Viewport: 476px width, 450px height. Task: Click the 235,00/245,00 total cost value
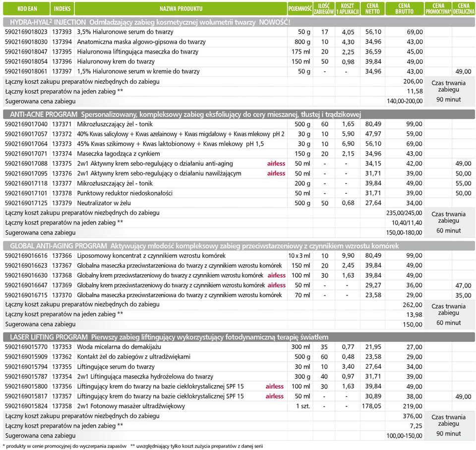(x=404, y=213)
